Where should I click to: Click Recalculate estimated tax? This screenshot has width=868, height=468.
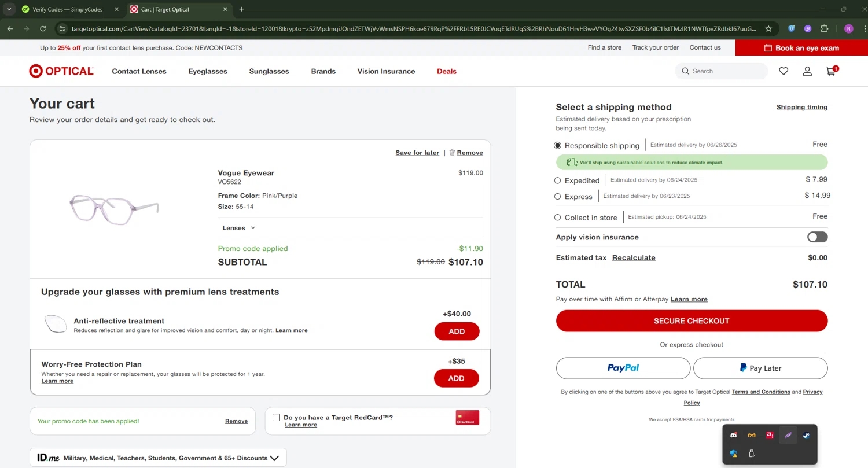point(634,258)
